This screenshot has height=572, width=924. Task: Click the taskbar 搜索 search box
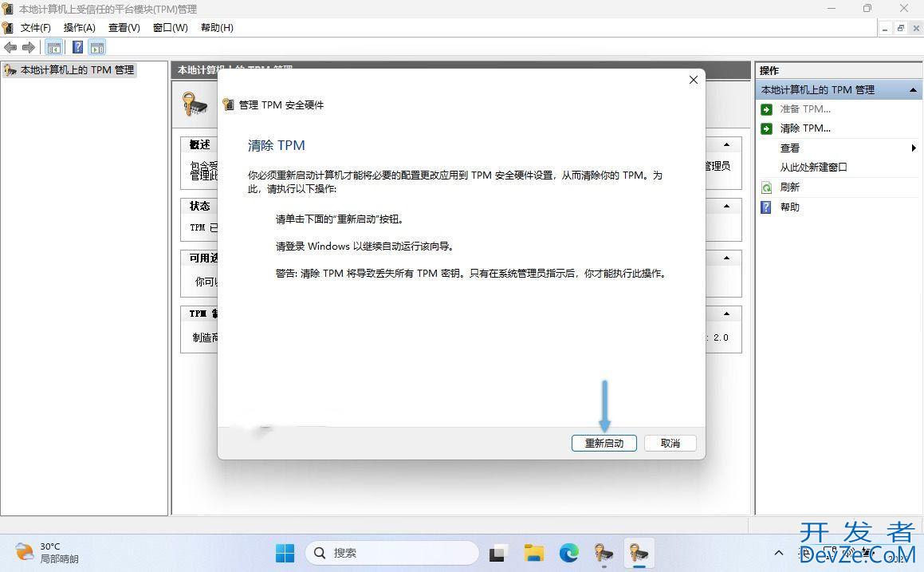[x=392, y=553]
